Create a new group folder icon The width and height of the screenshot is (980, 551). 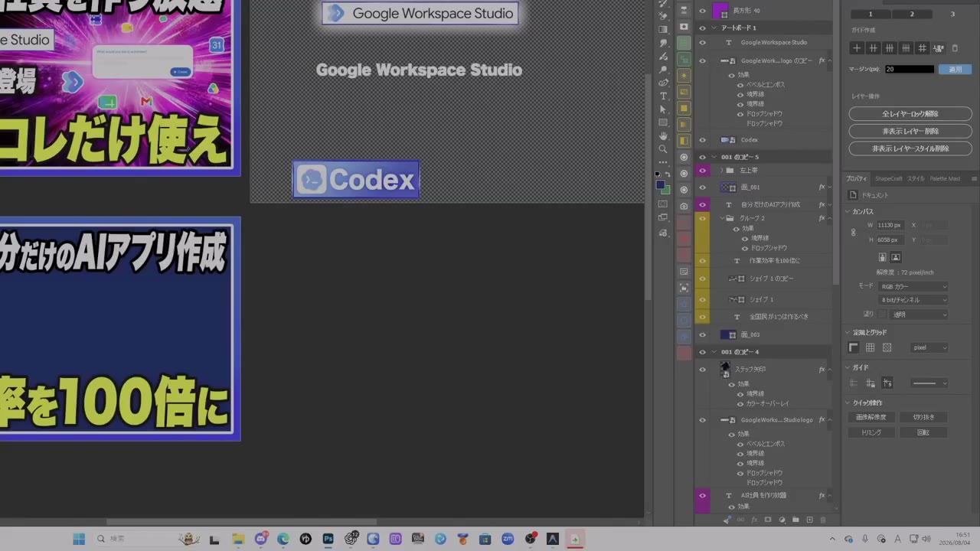coord(795,520)
